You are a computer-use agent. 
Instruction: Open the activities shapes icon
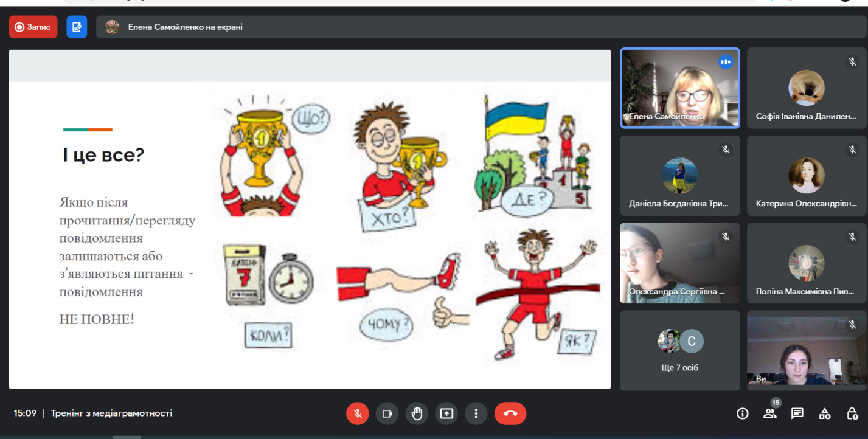coord(825,413)
